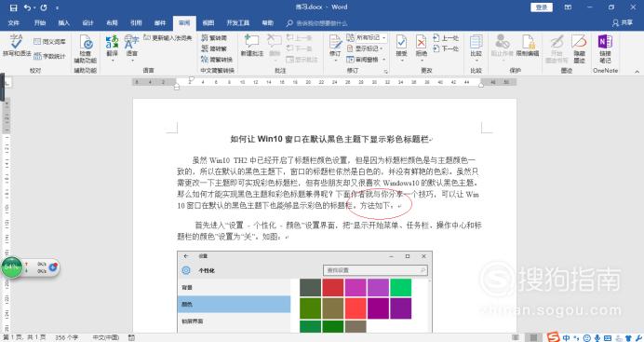The width and height of the screenshot is (644, 342).
Task: Convert Traditional to Simplified (繁转简)
Action: pos(214,38)
